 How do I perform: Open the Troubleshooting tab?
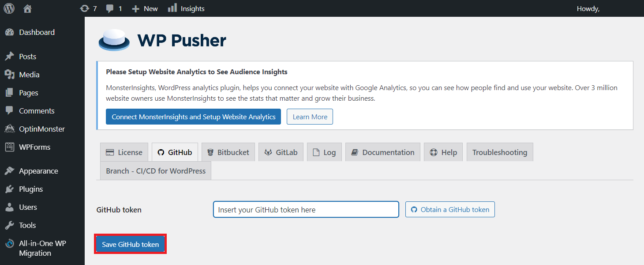tap(500, 152)
